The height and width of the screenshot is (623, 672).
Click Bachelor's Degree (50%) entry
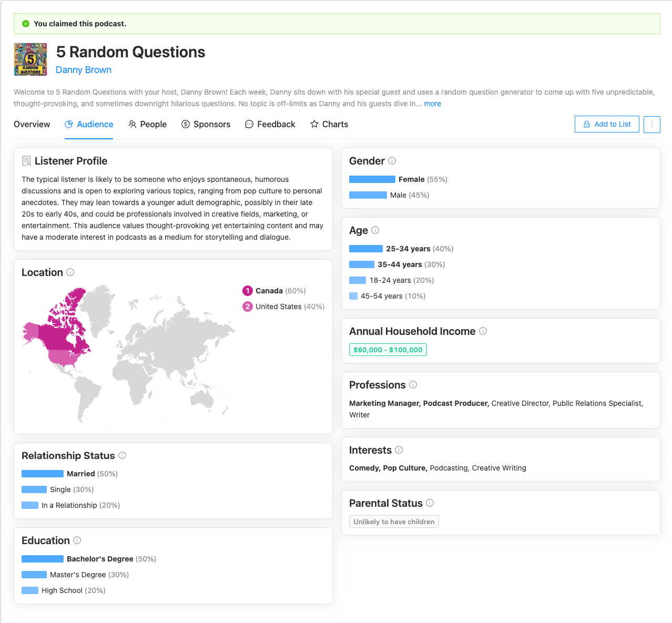point(89,559)
